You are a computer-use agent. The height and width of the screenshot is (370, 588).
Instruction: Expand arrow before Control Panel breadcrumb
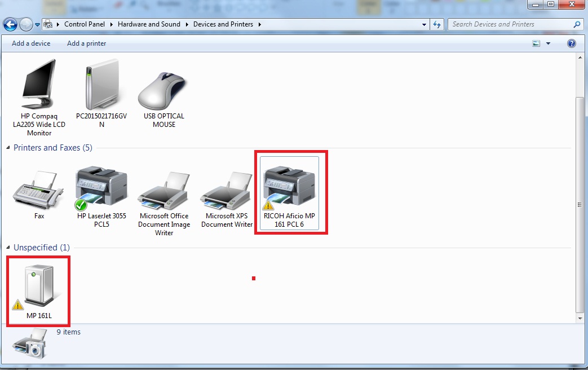coord(58,24)
